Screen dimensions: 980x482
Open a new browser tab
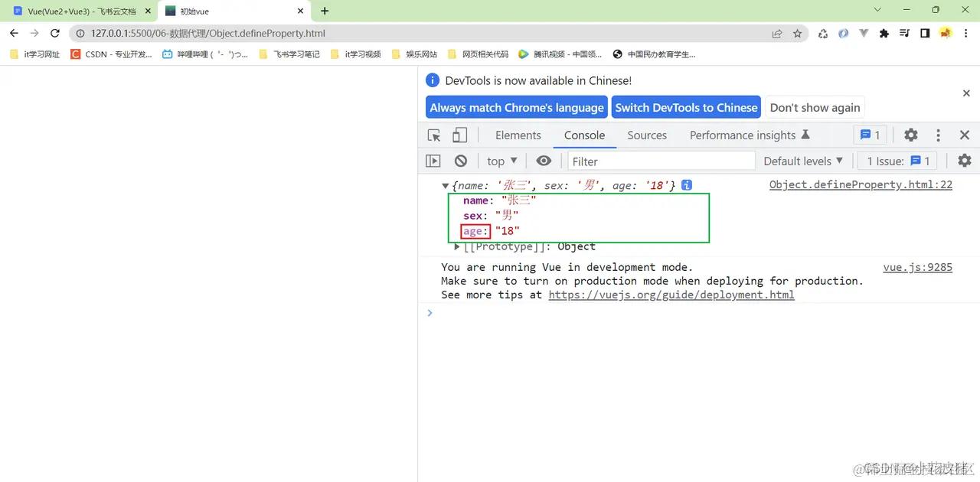click(325, 11)
